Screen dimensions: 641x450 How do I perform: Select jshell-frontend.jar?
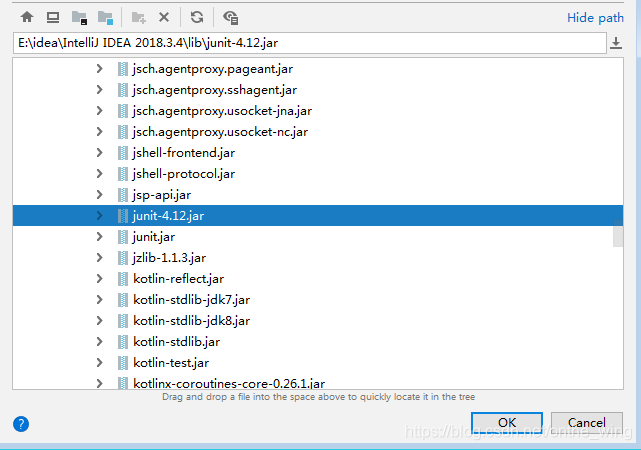(x=184, y=152)
